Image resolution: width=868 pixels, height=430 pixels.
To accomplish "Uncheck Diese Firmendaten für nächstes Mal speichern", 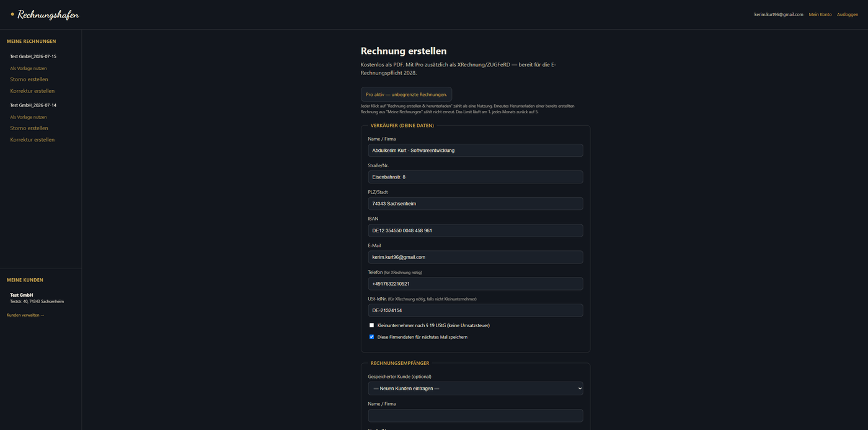I will coord(372,337).
